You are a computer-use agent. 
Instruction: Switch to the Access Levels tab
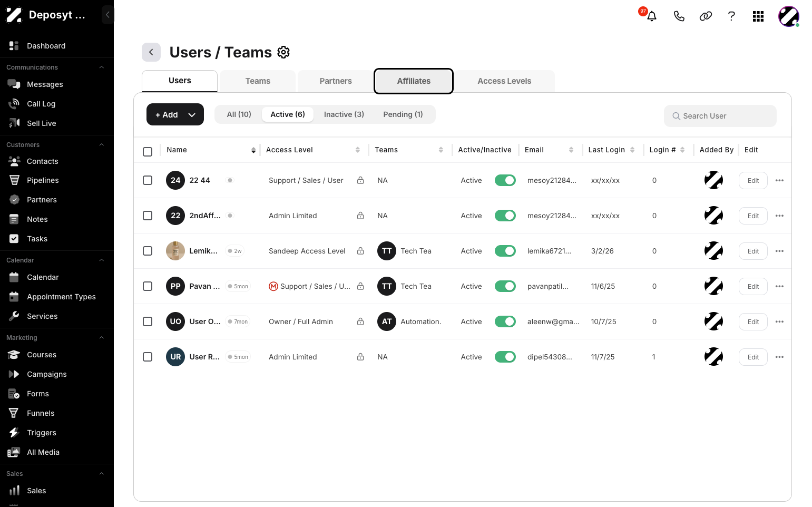504,81
